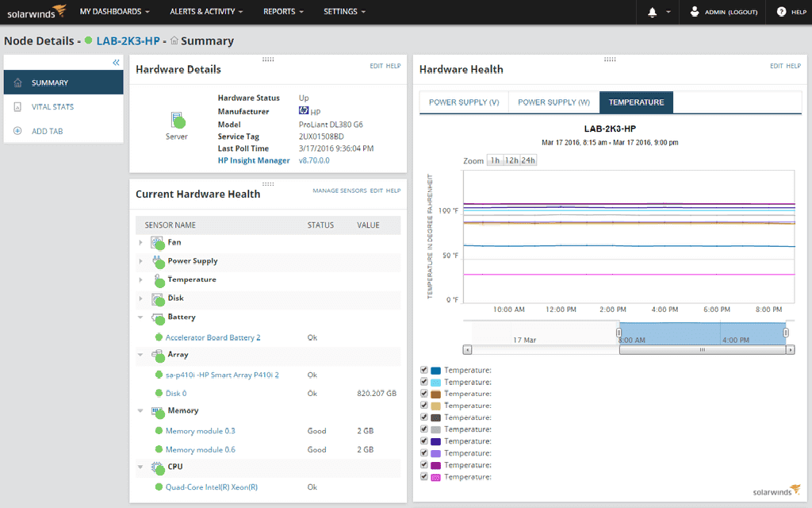
Task: Expand the Fan sensor group
Action: pos(141,242)
